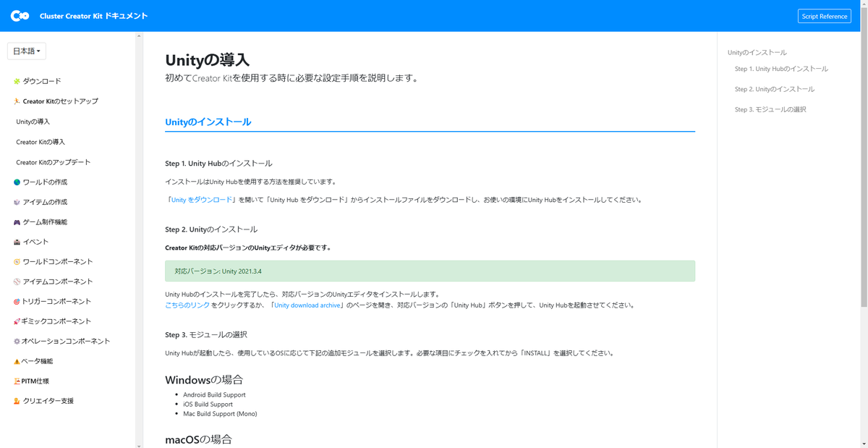Viewport: 868px width, 448px height.
Task: Select Creator Kitの導入 in sidebar
Action: (41, 142)
